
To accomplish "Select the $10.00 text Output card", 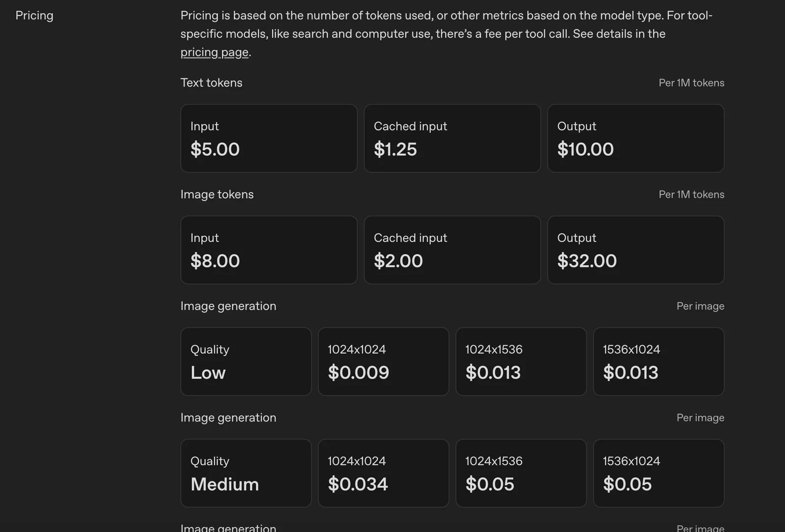I will click(635, 138).
